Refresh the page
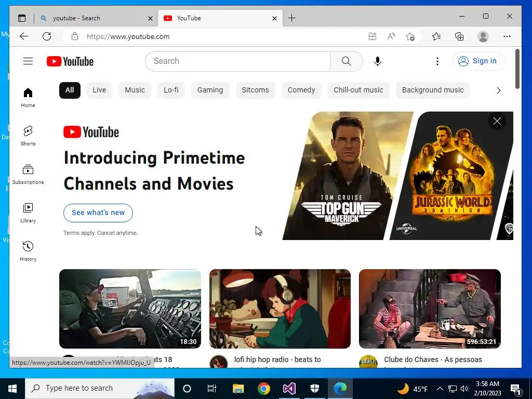 (47, 36)
